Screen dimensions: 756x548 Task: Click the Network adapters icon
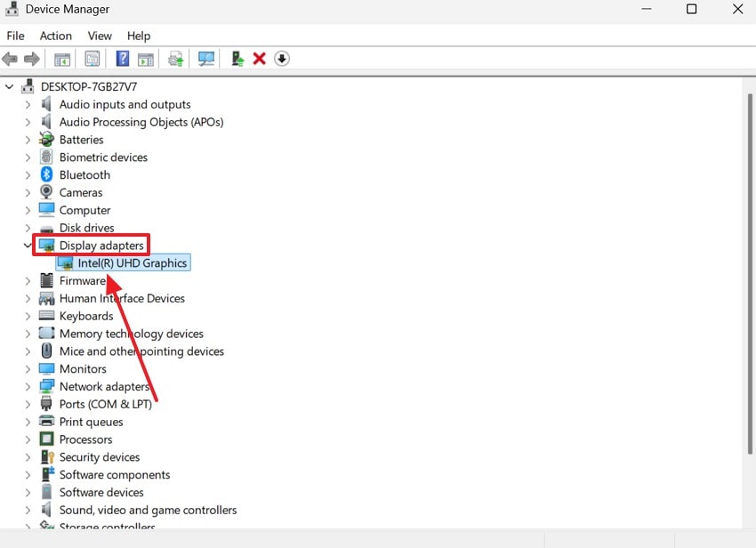pyautogui.click(x=46, y=386)
